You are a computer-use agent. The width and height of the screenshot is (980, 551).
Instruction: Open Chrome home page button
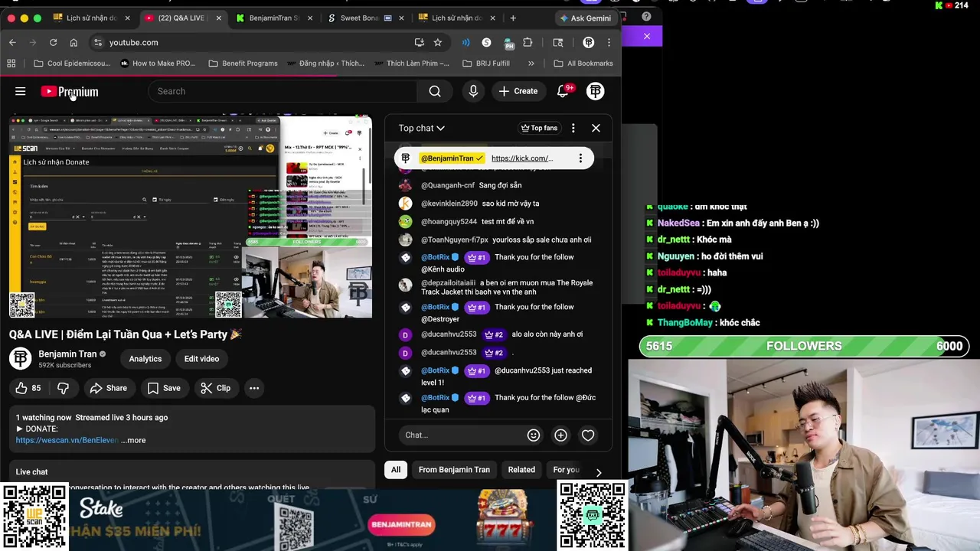point(73,42)
